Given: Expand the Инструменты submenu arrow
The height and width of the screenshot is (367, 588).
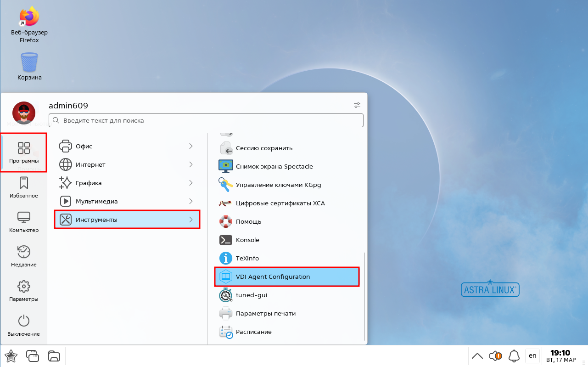Looking at the screenshot, I should (x=191, y=220).
